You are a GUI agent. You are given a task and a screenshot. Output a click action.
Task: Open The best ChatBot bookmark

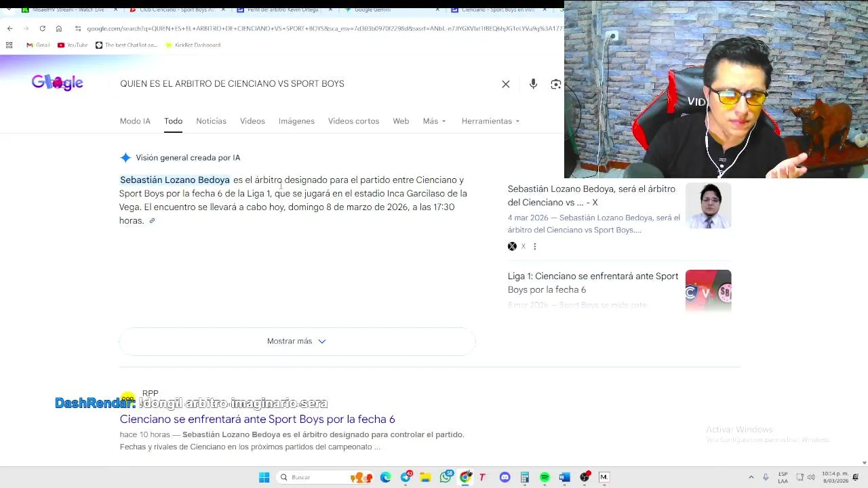(126, 45)
